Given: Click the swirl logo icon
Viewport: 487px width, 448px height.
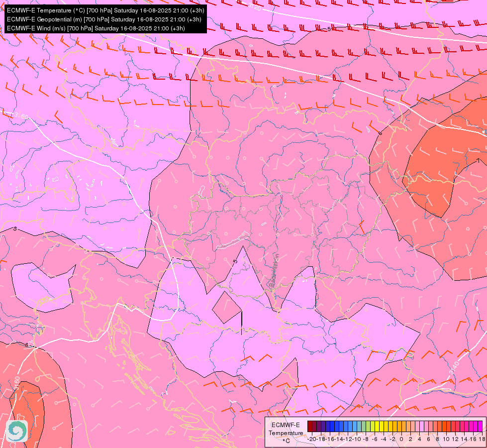Looking at the screenshot, I should pyautogui.click(x=17, y=431).
